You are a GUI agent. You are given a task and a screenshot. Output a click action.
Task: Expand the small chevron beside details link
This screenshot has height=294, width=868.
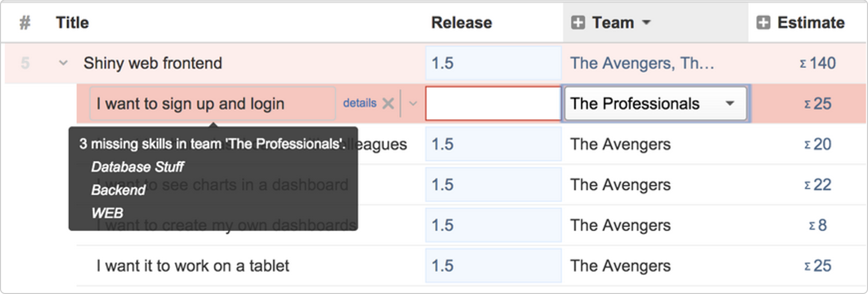click(413, 104)
